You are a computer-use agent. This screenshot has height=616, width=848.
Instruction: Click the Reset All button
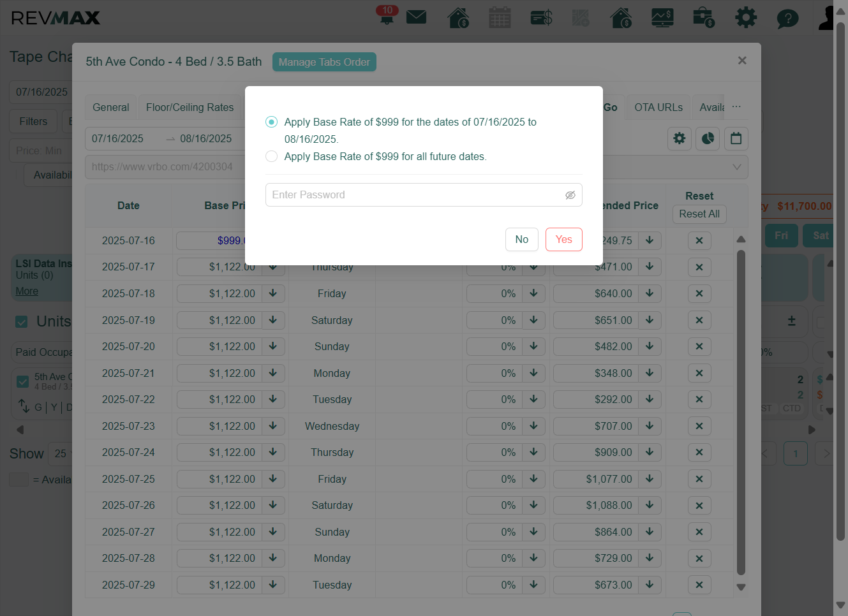(699, 214)
